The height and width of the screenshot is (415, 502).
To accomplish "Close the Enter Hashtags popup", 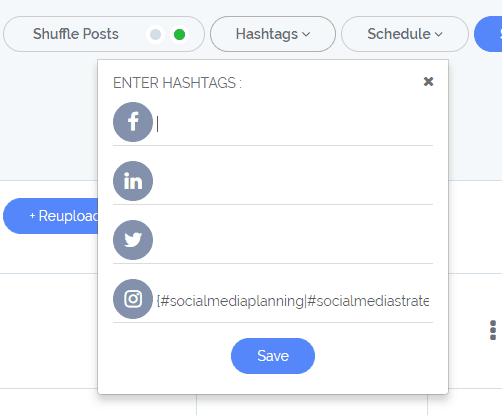I will [428, 81].
